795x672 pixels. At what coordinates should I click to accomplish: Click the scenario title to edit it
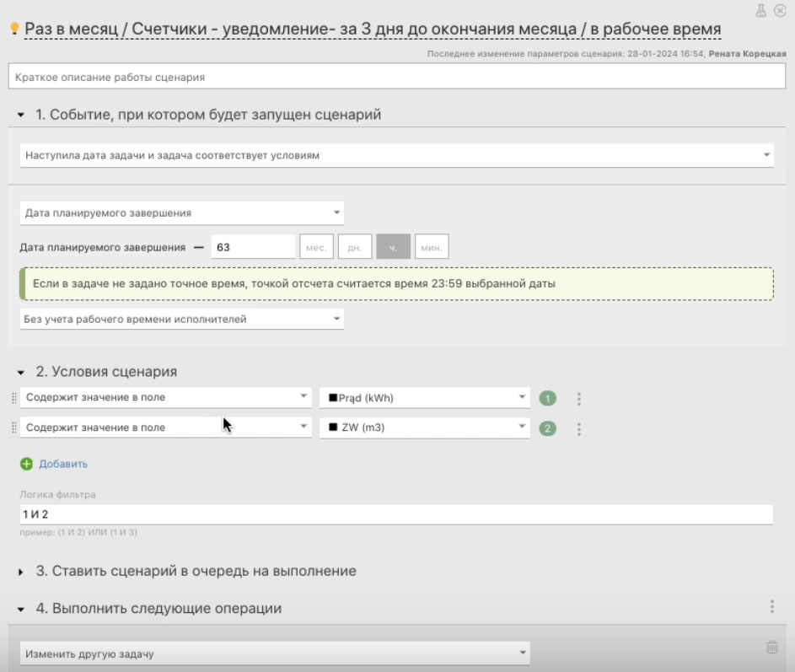372,30
